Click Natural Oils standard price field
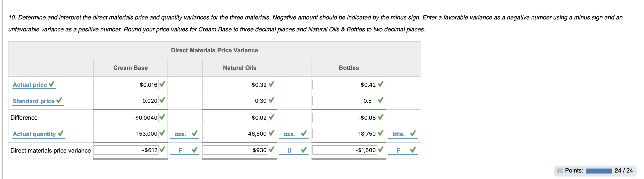 [x=235, y=101]
